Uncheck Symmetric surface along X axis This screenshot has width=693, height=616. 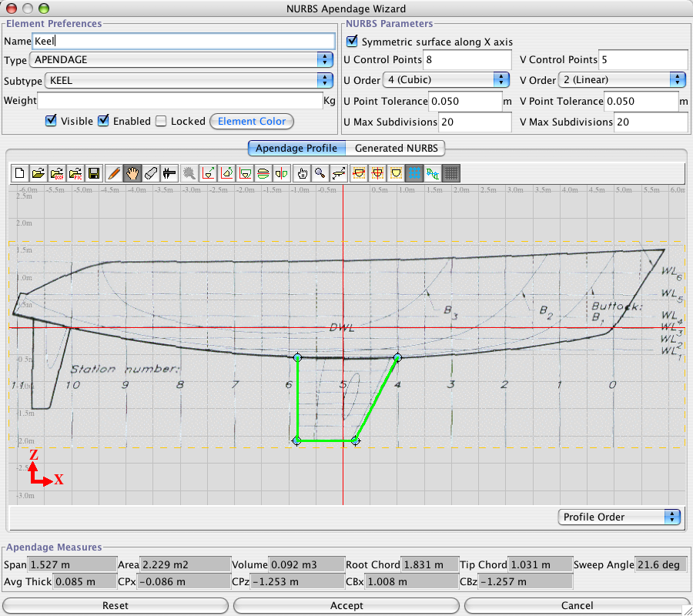click(353, 42)
